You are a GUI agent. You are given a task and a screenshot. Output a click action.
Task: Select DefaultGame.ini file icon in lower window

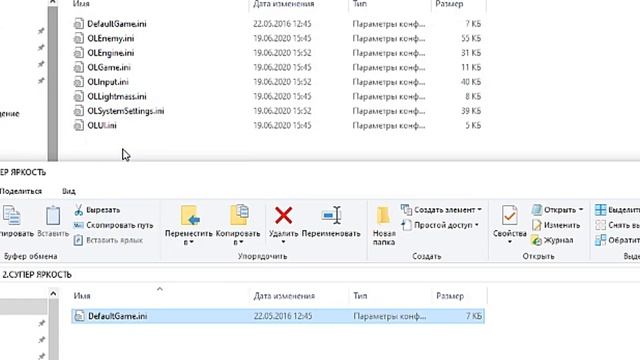click(x=79, y=316)
